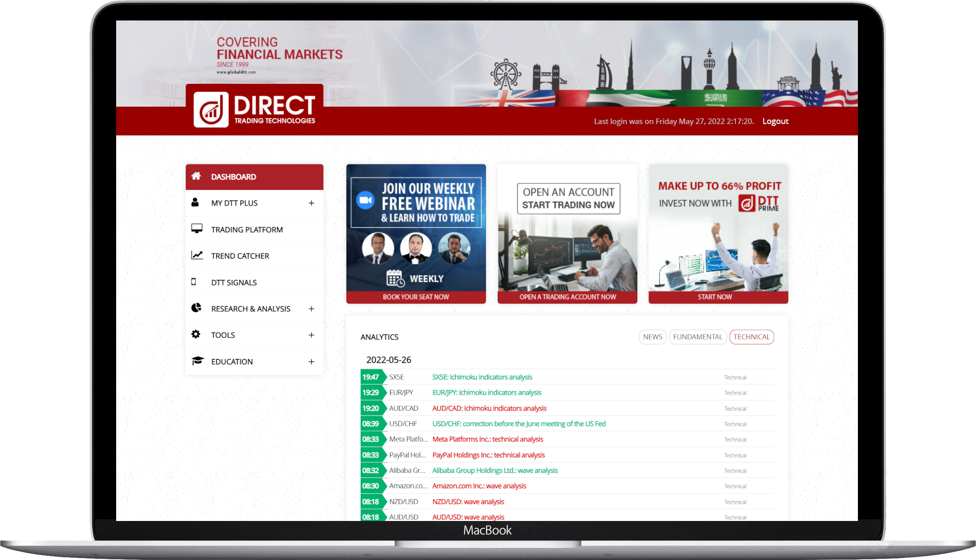Open the Trading Platform menu item
The height and width of the screenshot is (560, 976).
(254, 229)
